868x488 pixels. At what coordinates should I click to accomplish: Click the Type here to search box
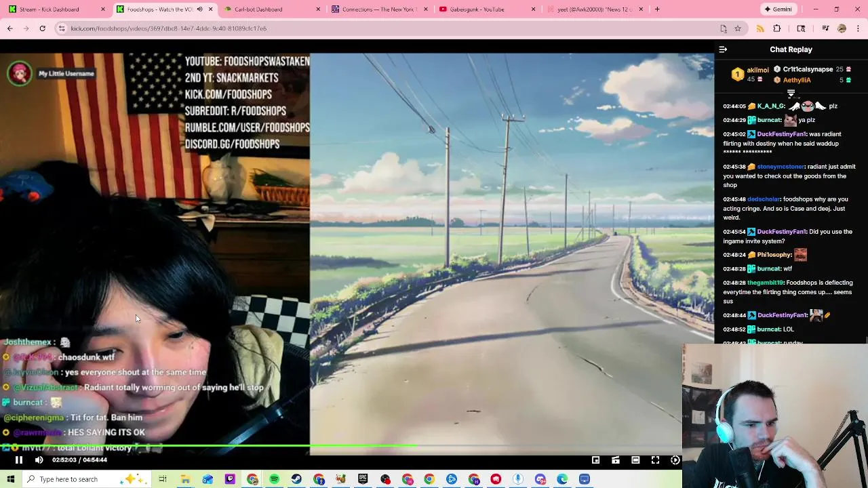[x=88, y=479]
